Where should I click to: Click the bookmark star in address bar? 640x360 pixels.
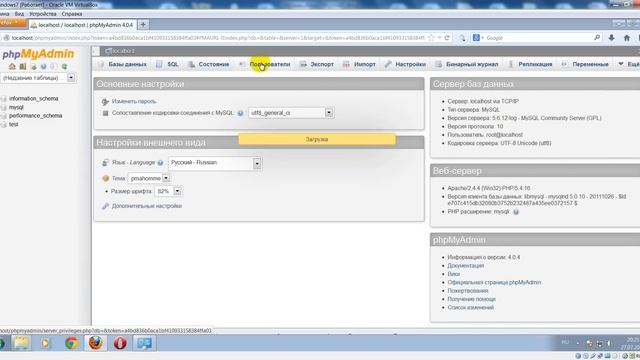point(431,38)
